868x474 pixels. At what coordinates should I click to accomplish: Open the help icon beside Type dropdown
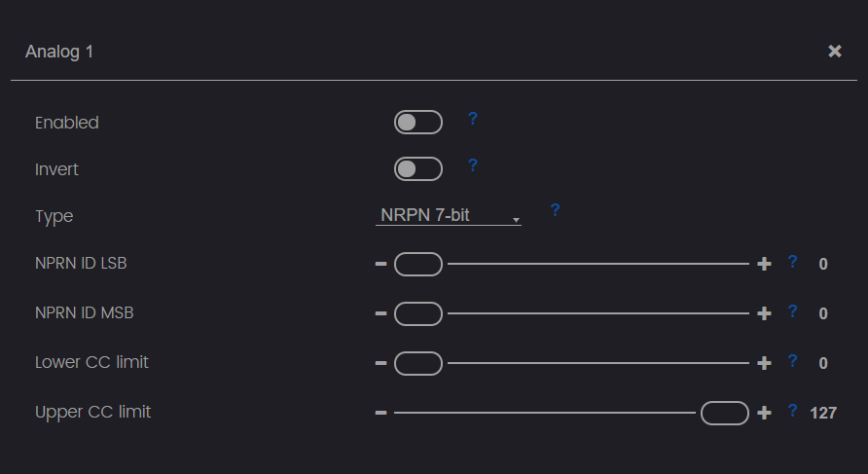pyautogui.click(x=556, y=210)
